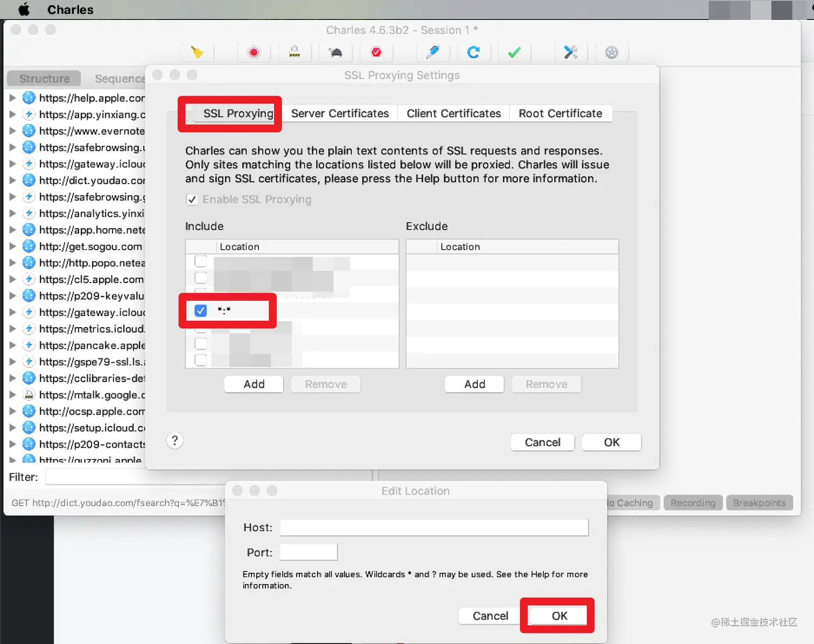Toggle Enable SSL Proxying checkbox
Viewport: 814px width, 644px height.
tap(192, 200)
